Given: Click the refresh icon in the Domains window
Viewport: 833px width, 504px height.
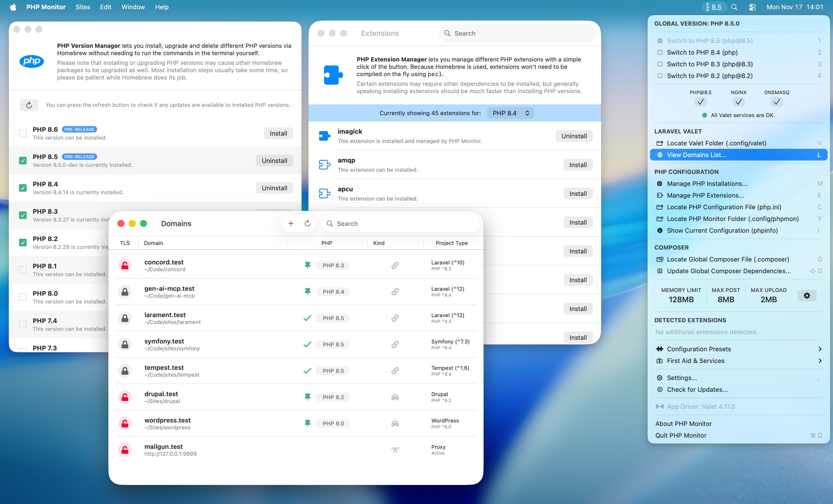Looking at the screenshot, I should pos(307,223).
